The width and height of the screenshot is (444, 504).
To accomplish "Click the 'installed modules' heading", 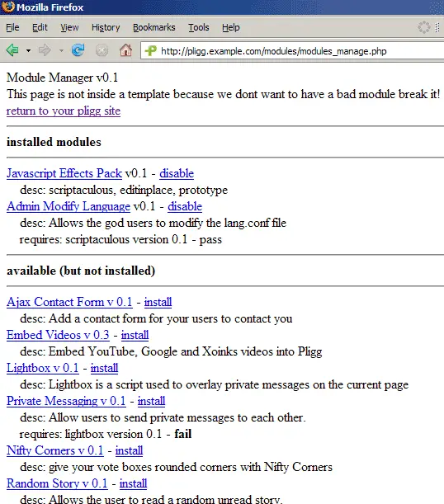I will pos(54,142).
